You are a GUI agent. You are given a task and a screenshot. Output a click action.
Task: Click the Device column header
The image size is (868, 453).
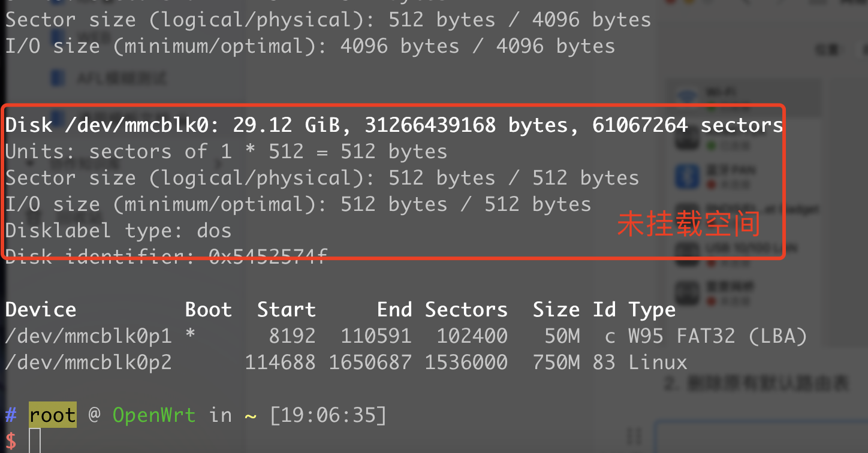pos(41,310)
